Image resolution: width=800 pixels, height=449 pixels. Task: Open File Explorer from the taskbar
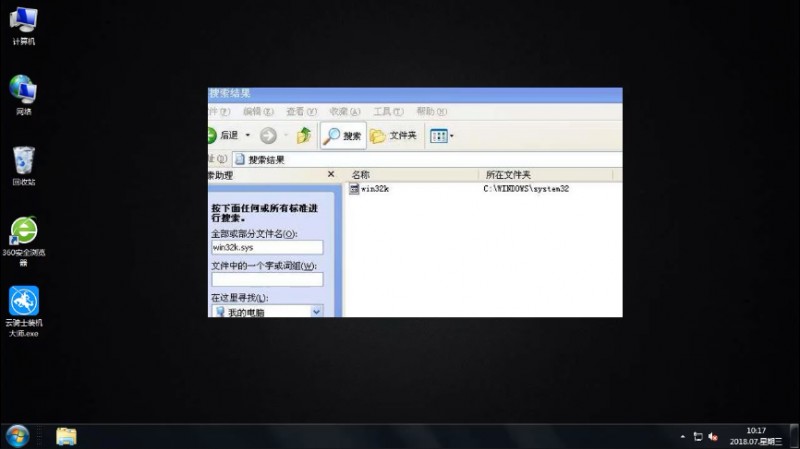click(66, 437)
